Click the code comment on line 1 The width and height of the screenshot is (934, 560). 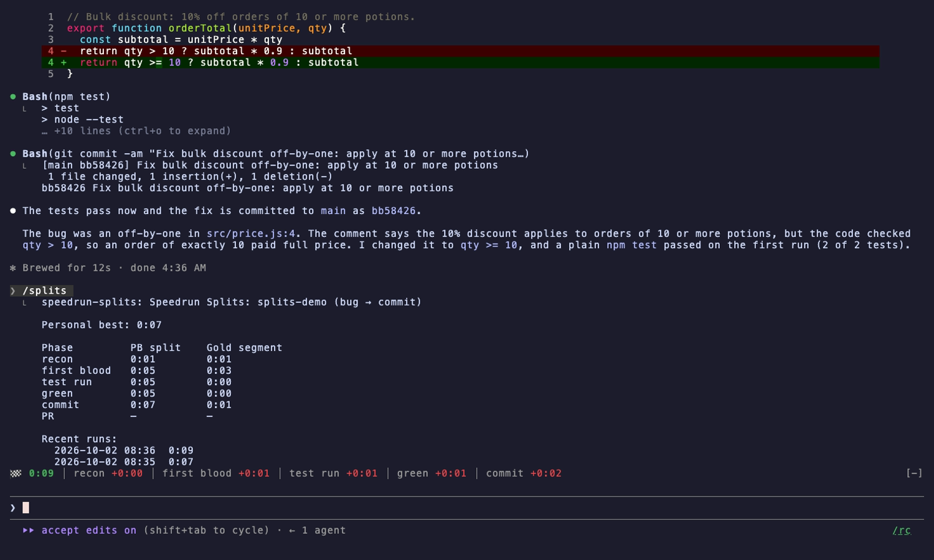241,17
